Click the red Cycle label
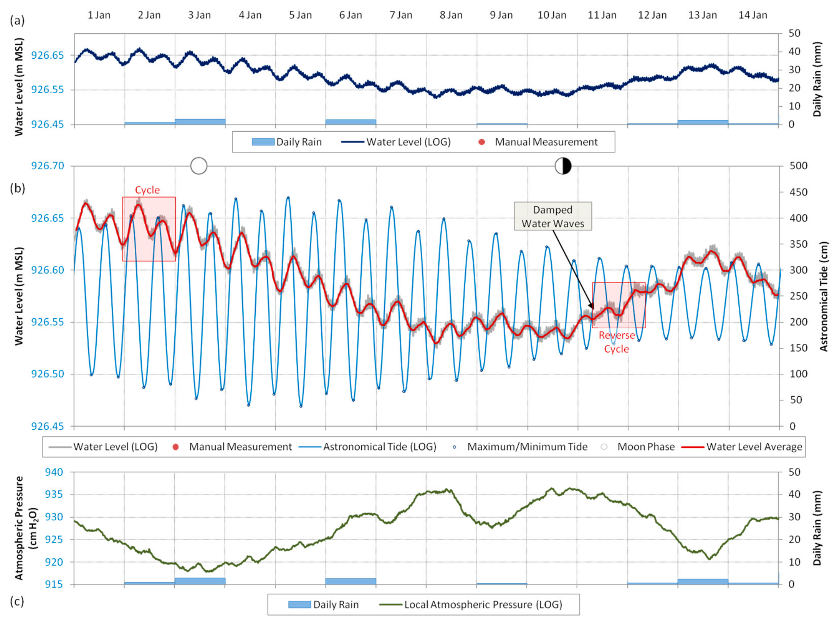Image resolution: width=840 pixels, height=625 pixels. (147, 190)
